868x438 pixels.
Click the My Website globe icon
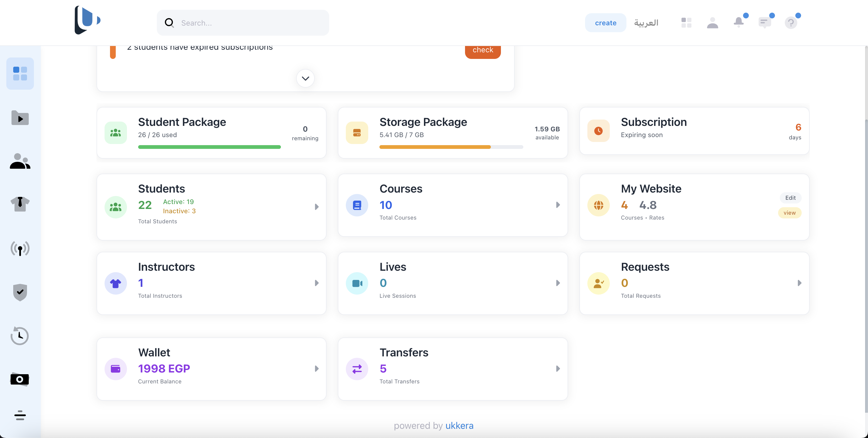(x=598, y=205)
